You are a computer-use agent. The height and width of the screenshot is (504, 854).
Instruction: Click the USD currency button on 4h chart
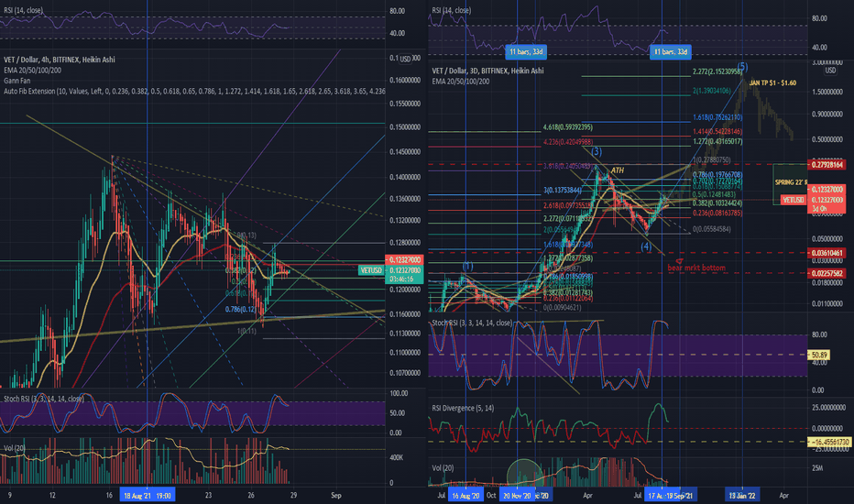point(405,59)
